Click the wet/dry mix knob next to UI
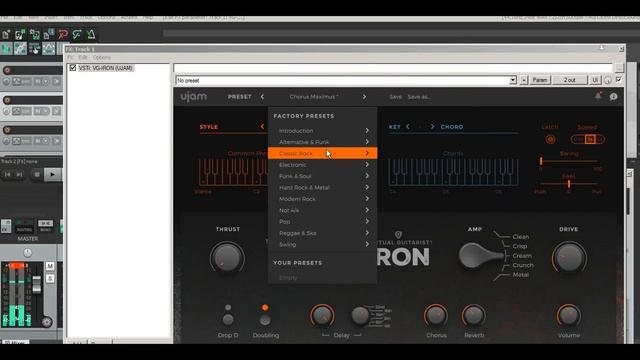The image size is (640, 360). pyautogui.click(x=608, y=80)
